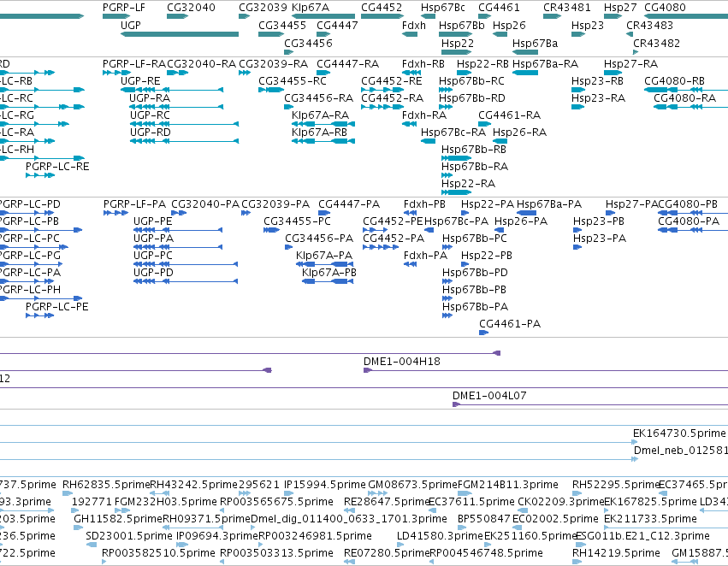
Task: Select the CG4452-PA protein label
Action: tap(394, 239)
